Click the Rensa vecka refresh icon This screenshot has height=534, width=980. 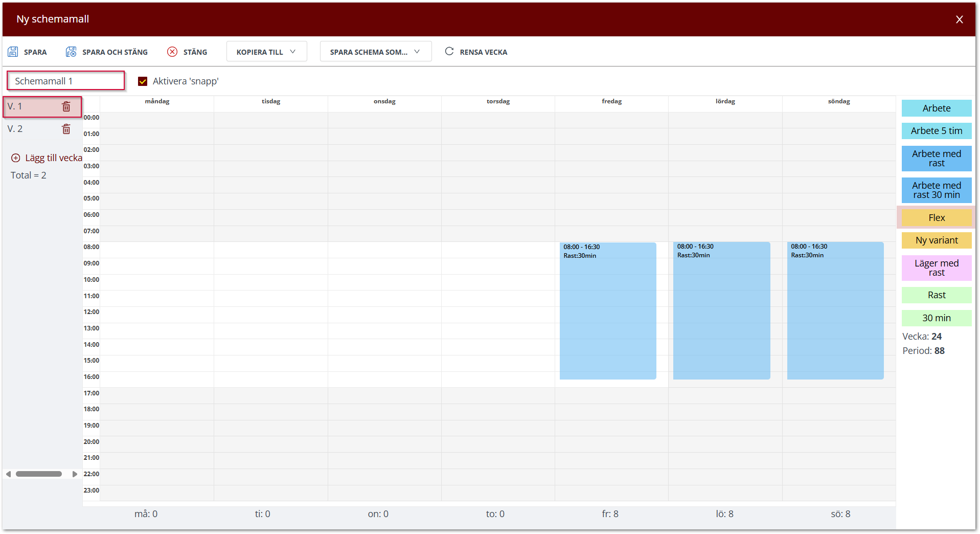pos(449,51)
